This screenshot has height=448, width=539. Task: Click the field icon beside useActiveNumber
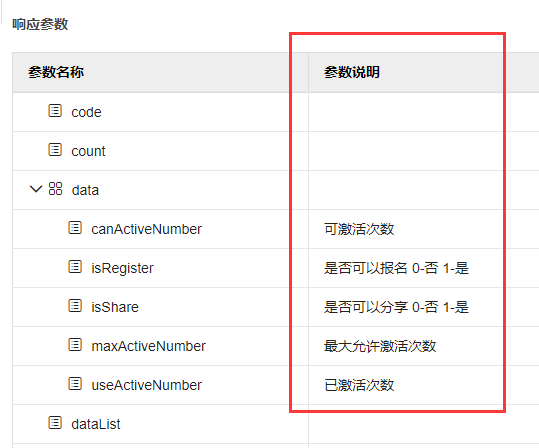coord(75,384)
